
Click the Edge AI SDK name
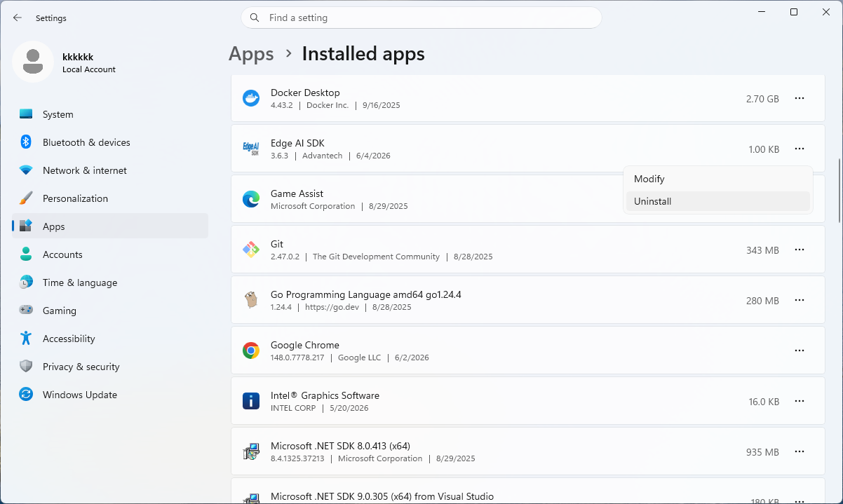coord(297,143)
